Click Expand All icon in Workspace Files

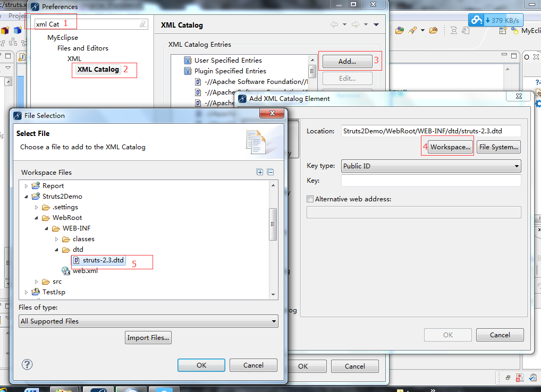[260, 172]
